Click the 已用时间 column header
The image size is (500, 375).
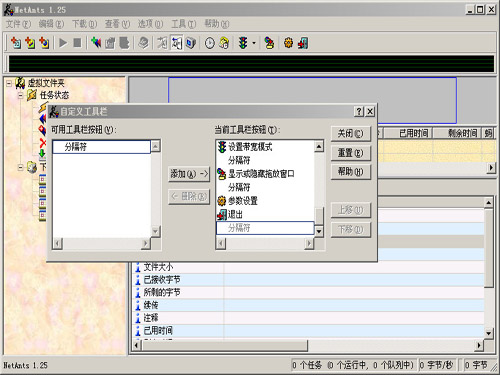pos(408,133)
